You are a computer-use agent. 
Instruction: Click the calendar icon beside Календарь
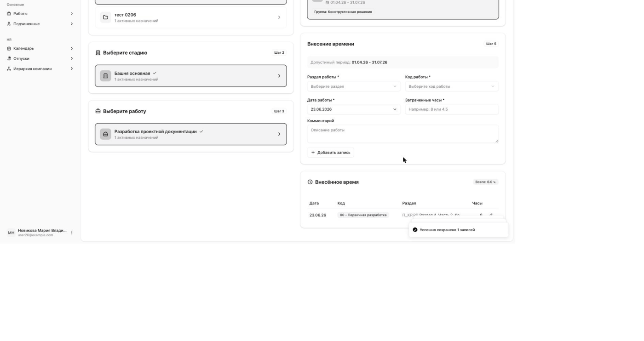coord(9,48)
